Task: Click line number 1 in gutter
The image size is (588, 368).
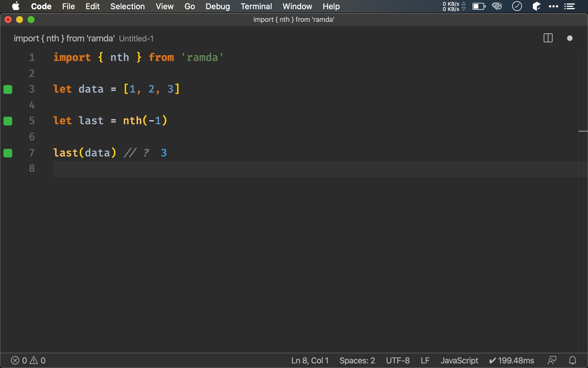Action: click(x=32, y=57)
